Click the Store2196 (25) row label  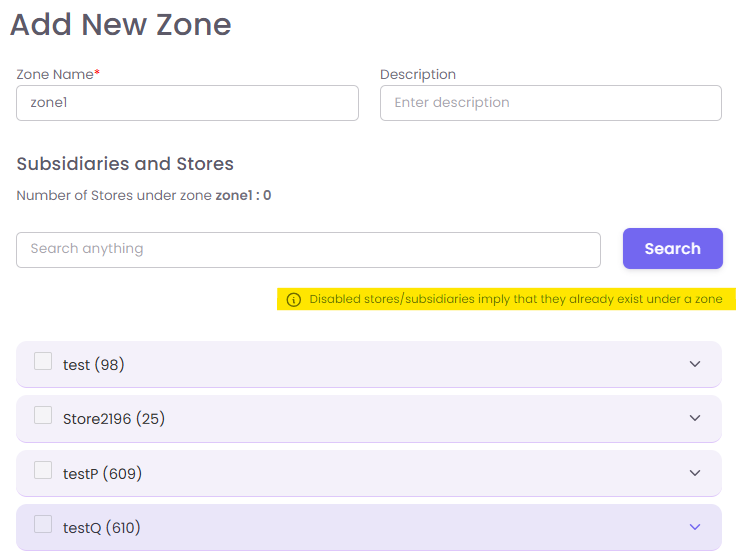tap(113, 419)
